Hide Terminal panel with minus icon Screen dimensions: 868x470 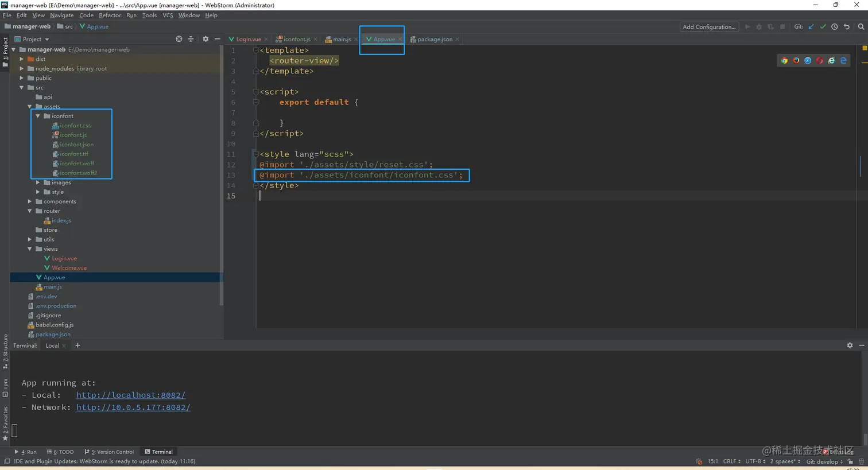coord(862,345)
